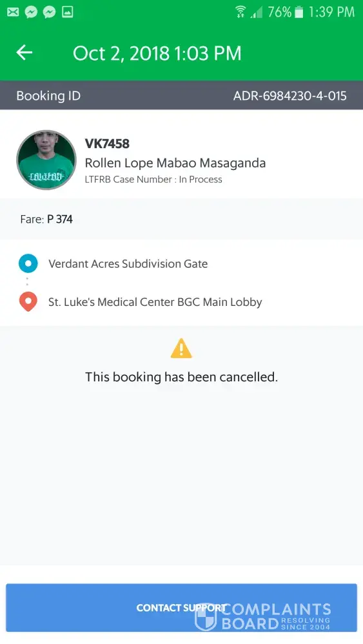Tap the battery status icon
363x644 pixels.
click(299, 12)
